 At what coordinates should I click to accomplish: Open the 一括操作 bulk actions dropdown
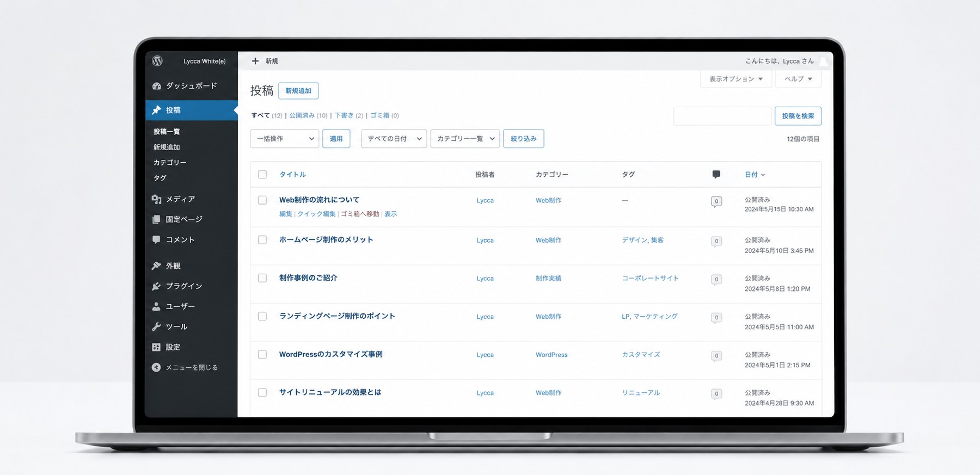point(285,139)
